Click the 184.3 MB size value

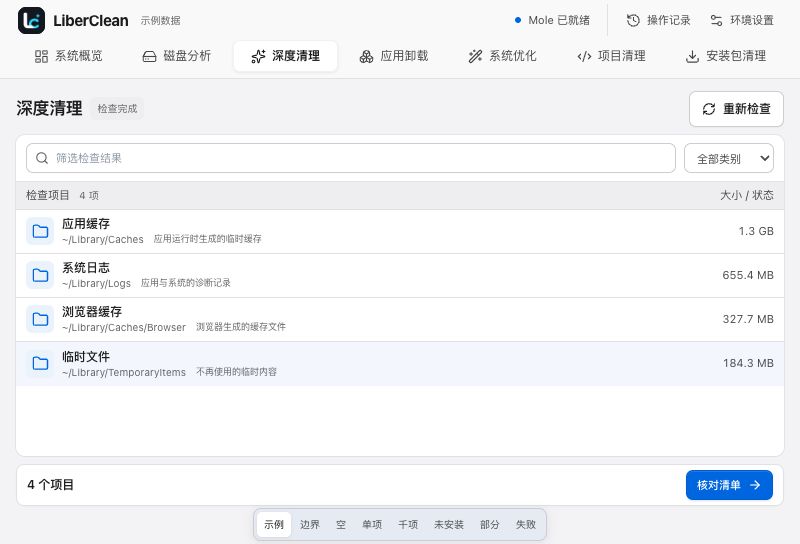tap(748, 363)
